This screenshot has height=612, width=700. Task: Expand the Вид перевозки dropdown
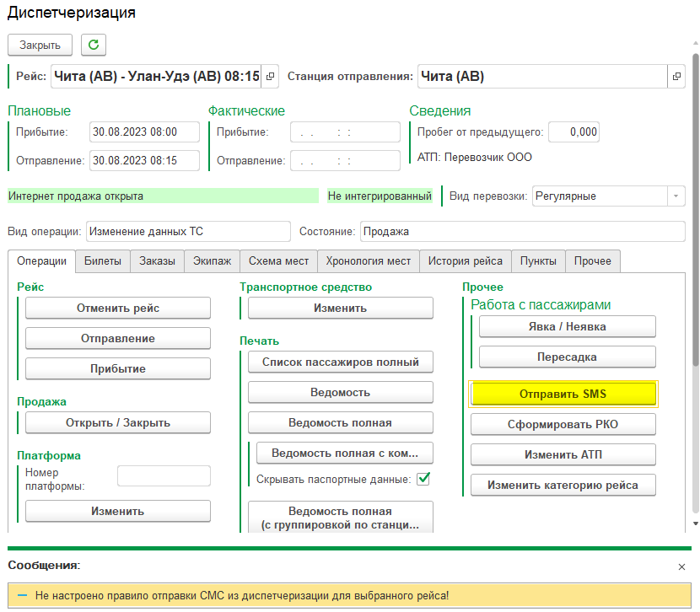(676, 196)
